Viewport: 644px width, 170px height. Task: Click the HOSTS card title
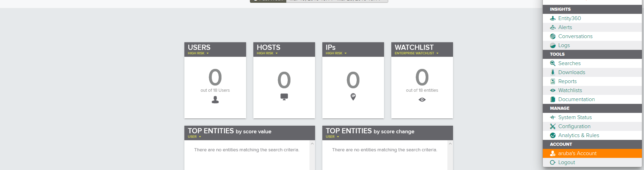click(x=269, y=47)
